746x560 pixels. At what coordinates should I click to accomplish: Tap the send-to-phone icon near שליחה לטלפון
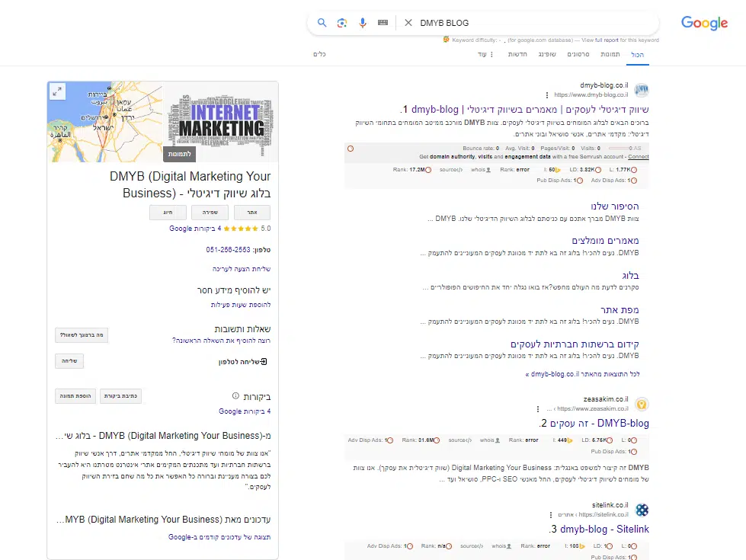tap(264, 360)
